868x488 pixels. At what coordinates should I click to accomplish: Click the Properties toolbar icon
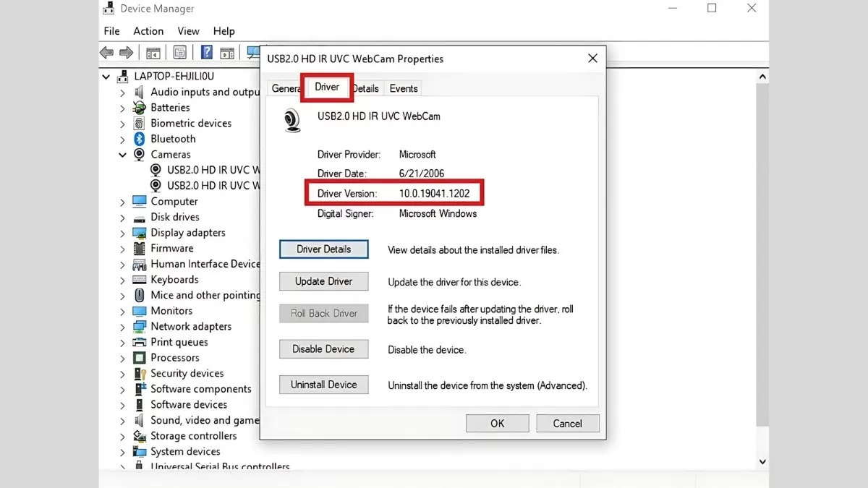(x=179, y=52)
